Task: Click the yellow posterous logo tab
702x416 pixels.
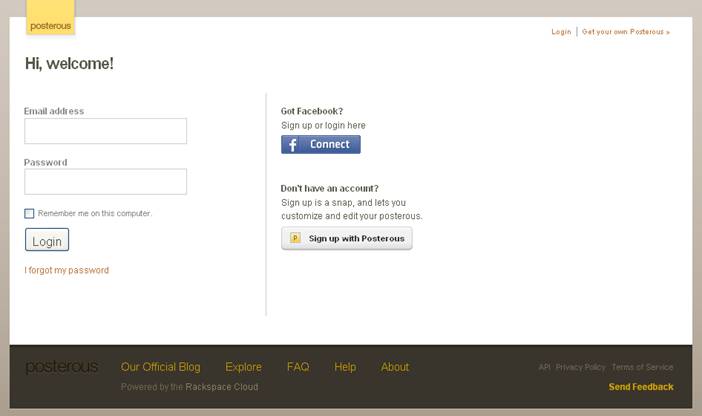Action: [51, 18]
